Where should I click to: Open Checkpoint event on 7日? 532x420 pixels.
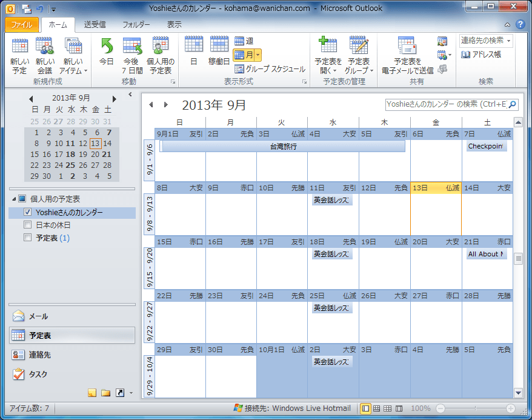tap(487, 146)
